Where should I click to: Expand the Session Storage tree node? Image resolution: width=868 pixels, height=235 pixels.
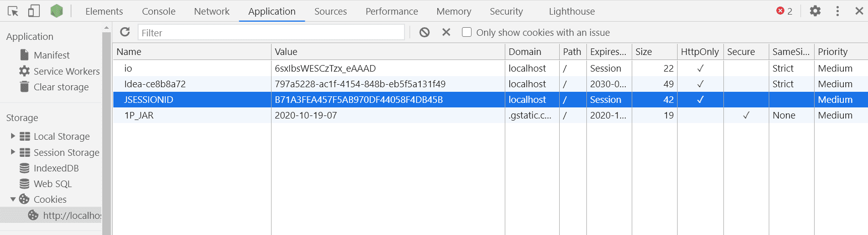point(13,152)
